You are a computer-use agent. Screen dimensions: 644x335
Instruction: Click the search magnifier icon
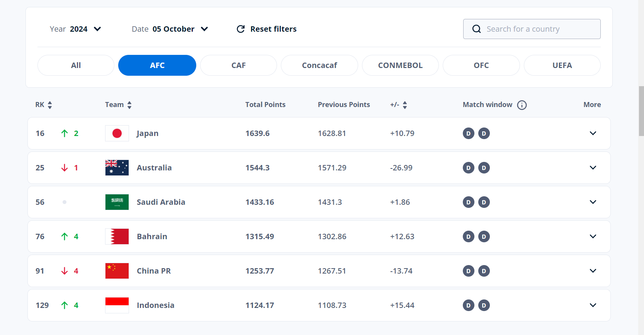click(x=477, y=29)
